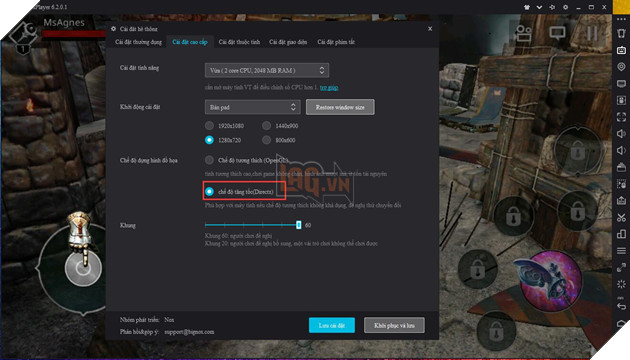The height and width of the screenshot is (360, 630).
Task: Activate the shake device sidebar icon
Action: [x=621, y=33]
